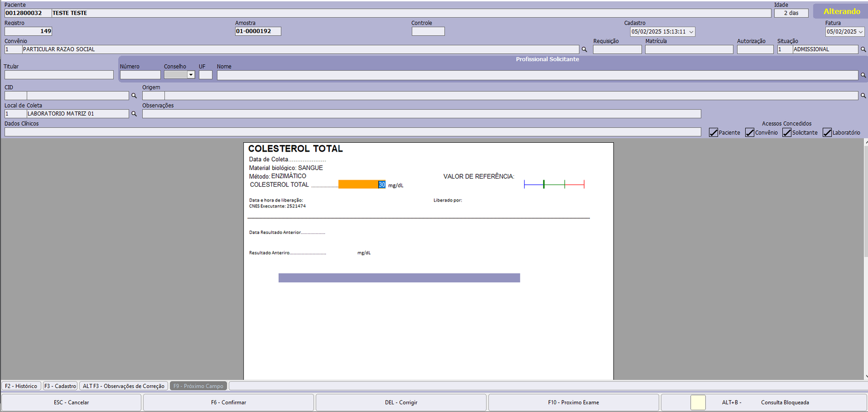Image resolution: width=868 pixels, height=412 pixels.
Task: Expand the Conselho dropdown list
Action: point(191,75)
